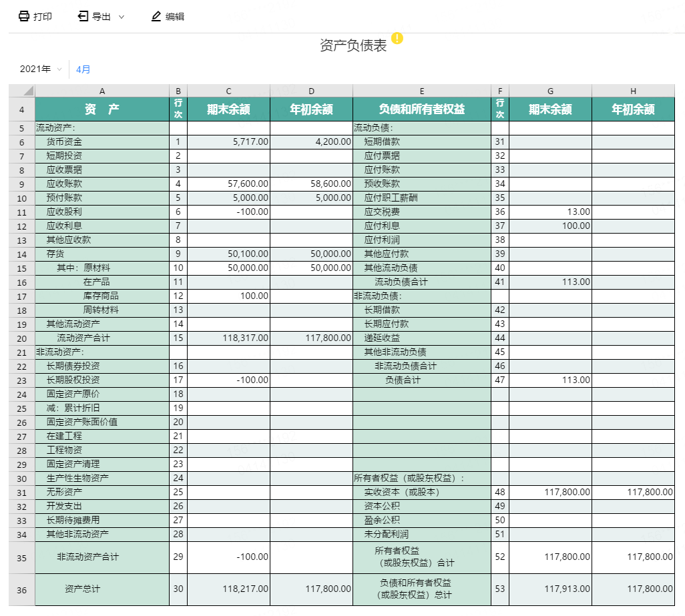Click the 应收账款 cell showing 57,600.00

pos(228,184)
